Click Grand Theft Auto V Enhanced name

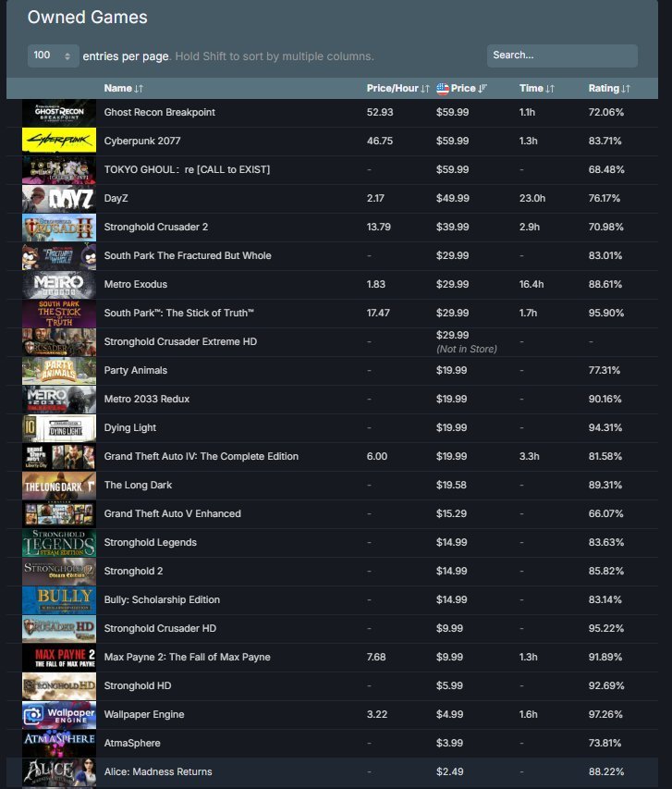pos(172,513)
